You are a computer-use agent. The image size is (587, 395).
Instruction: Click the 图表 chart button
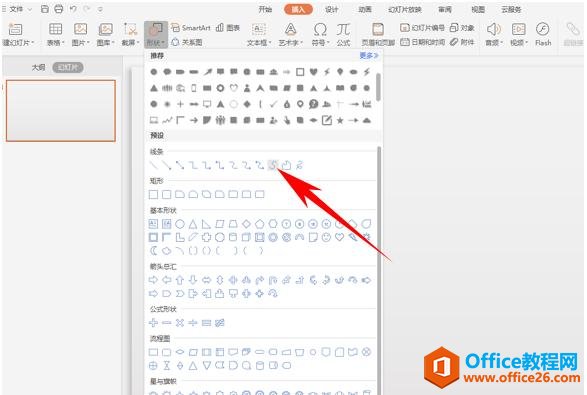point(228,27)
